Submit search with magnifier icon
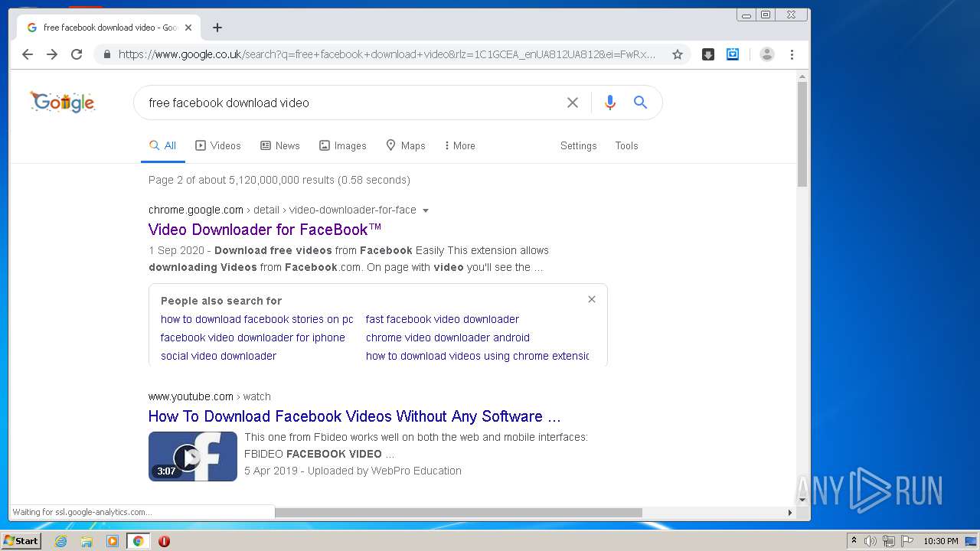The height and width of the screenshot is (551, 980). click(x=641, y=103)
